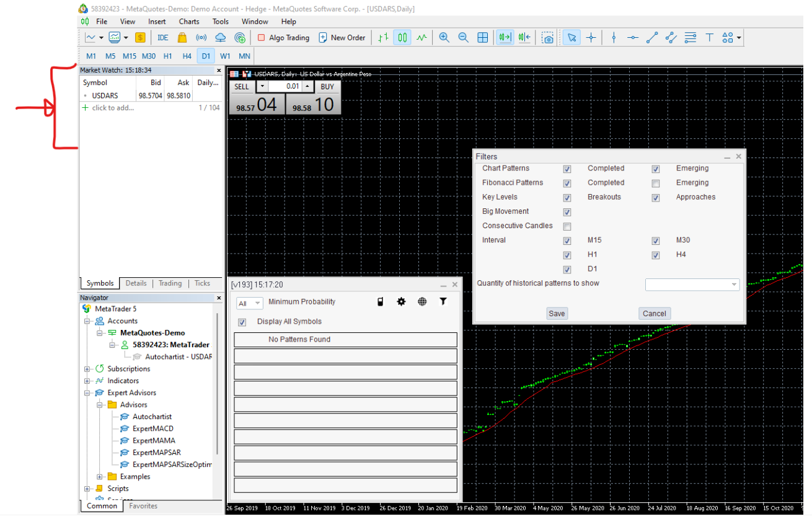Open the chart type dropdown arrow

click(x=101, y=38)
